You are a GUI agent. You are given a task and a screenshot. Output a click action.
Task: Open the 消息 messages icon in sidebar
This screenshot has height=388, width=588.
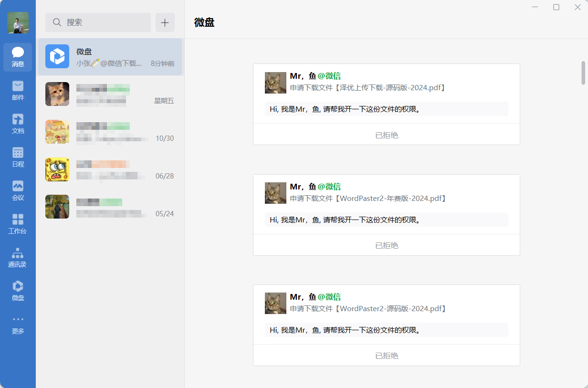coord(18,57)
